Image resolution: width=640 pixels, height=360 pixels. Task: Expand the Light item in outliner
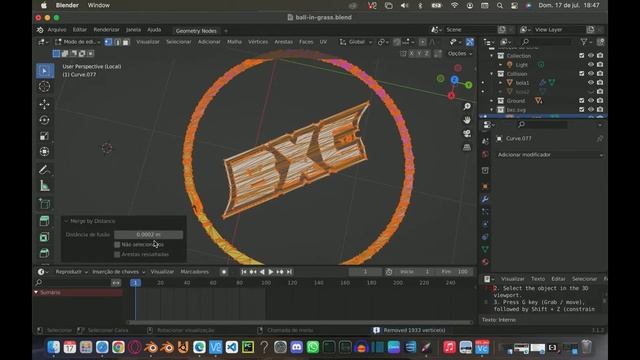[501, 64]
